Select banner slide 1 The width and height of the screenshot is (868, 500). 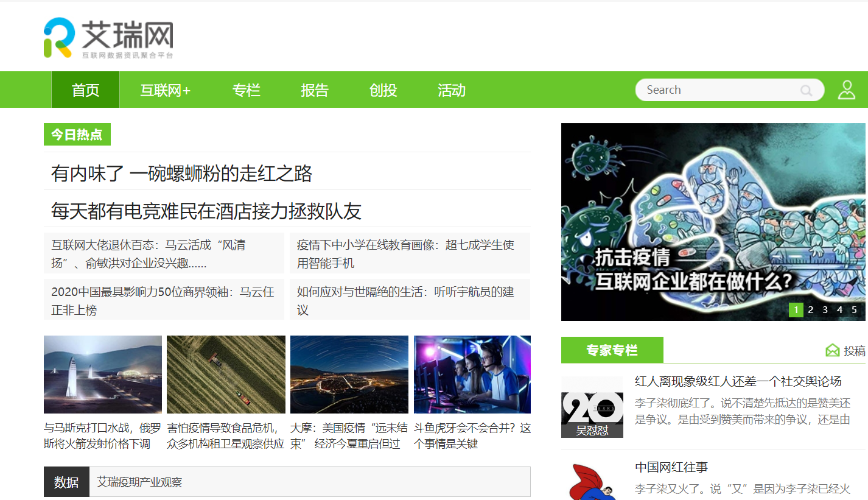(x=796, y=310)
